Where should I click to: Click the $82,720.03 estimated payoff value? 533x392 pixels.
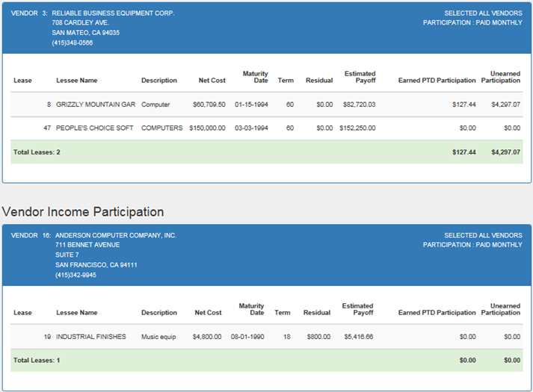coord(359,105)
